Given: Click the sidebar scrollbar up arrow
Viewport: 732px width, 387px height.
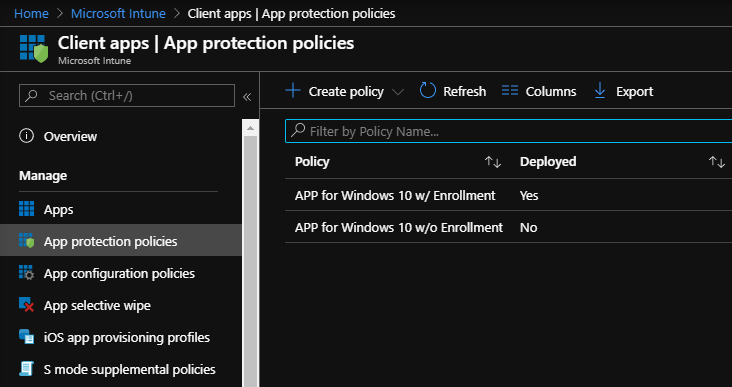Looking at the screenshot, I should coord(250,128).
